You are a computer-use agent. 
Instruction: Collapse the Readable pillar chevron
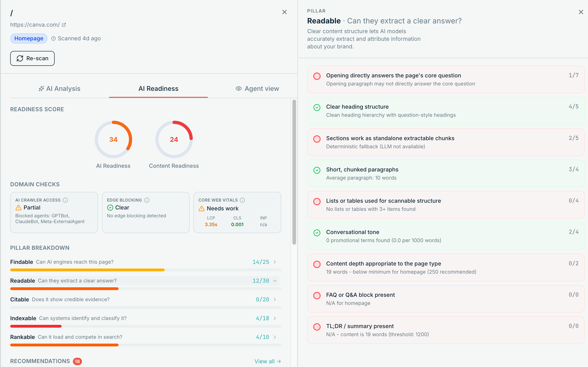coord(275,281)
